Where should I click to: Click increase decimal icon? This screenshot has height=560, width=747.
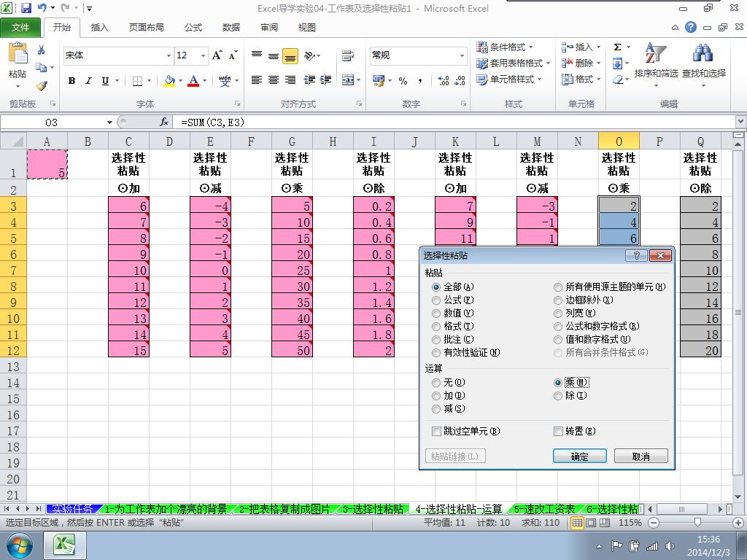(x=443, y=81)
